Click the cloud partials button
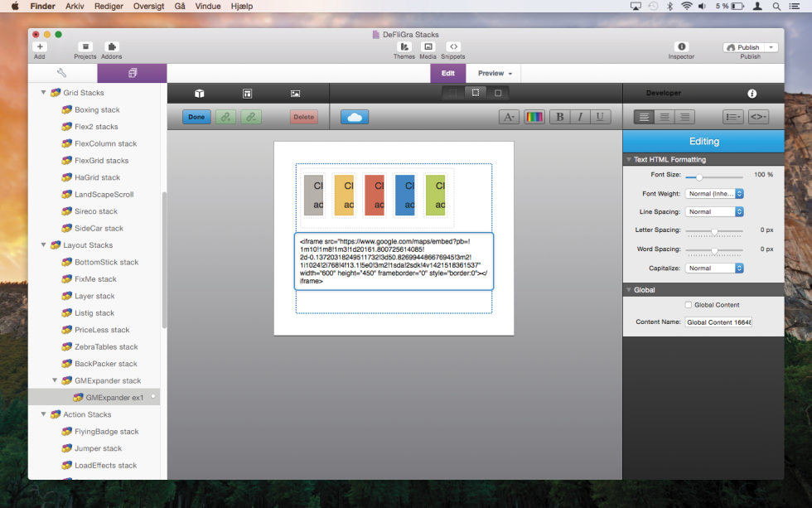The image size is (812, 508). 355,117
